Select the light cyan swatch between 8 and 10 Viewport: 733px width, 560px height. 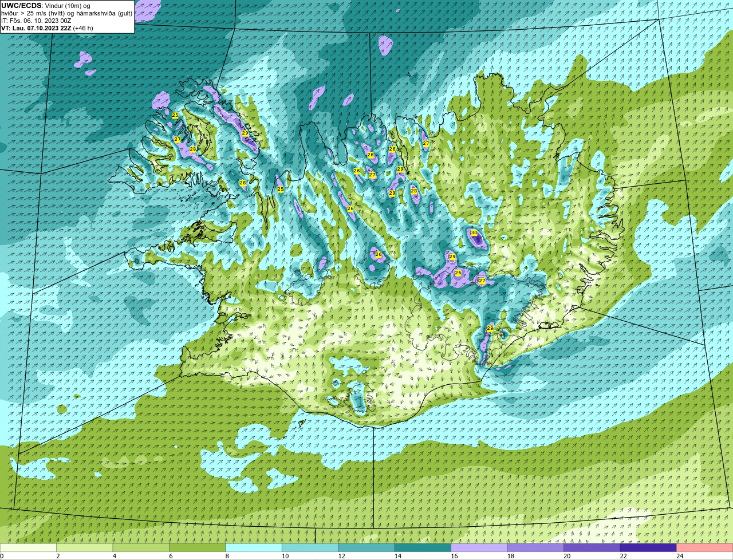tap(254, 548)
